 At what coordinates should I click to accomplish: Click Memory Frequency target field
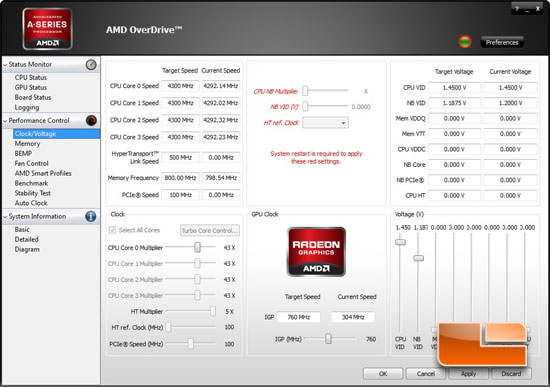[180, 178]
